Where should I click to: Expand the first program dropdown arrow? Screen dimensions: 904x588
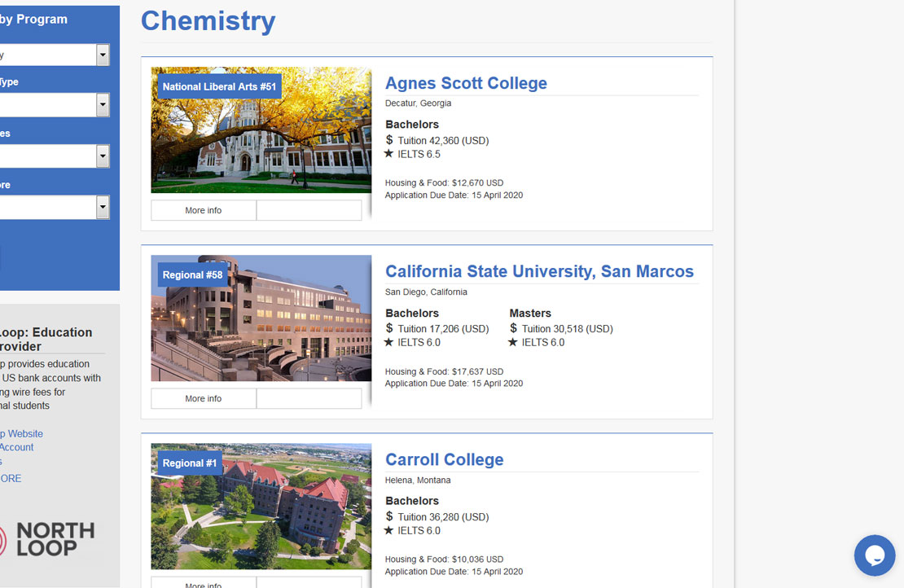pos(103,55)
